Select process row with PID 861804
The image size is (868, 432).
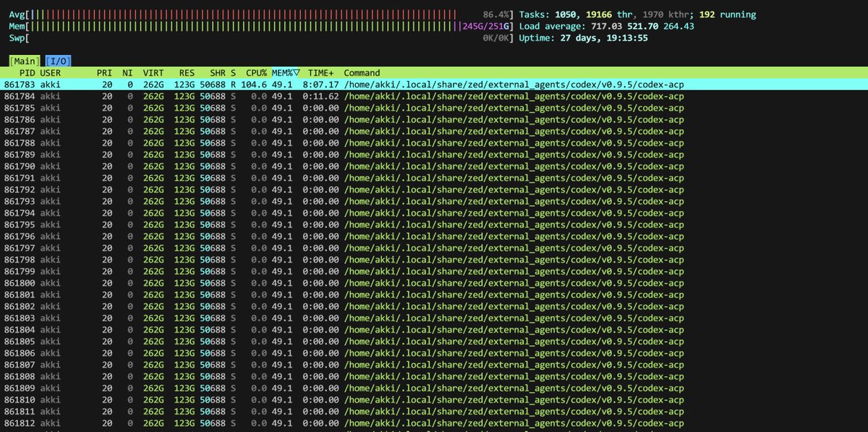tap(434, 330)
